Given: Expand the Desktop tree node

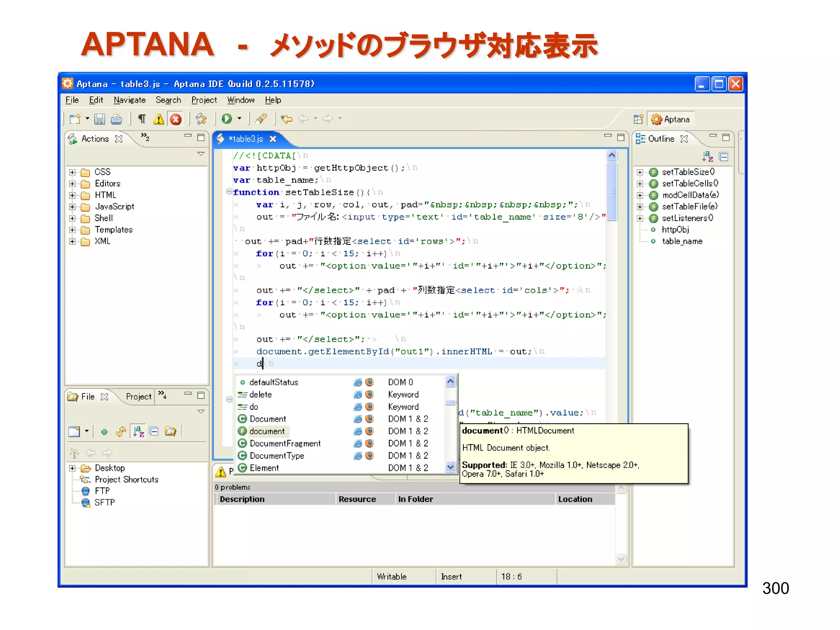Looking at the screenshot, I should (x=73, y=468).
